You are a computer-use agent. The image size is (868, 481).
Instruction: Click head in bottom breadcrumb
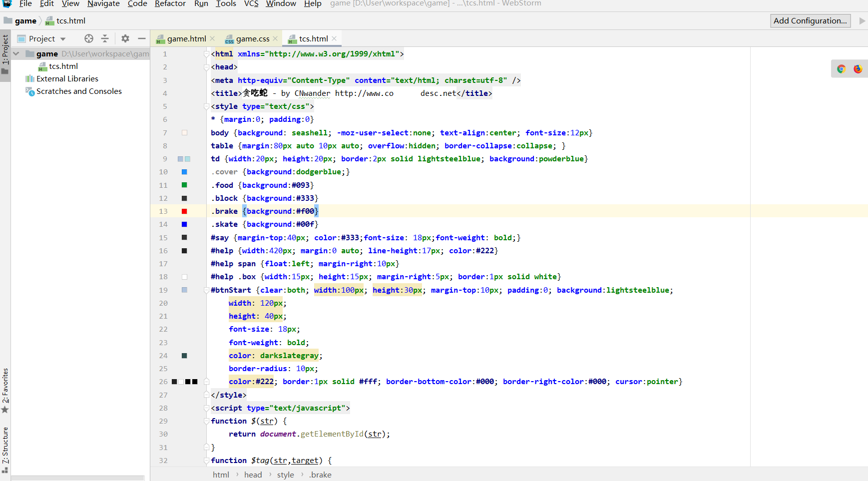253,475
